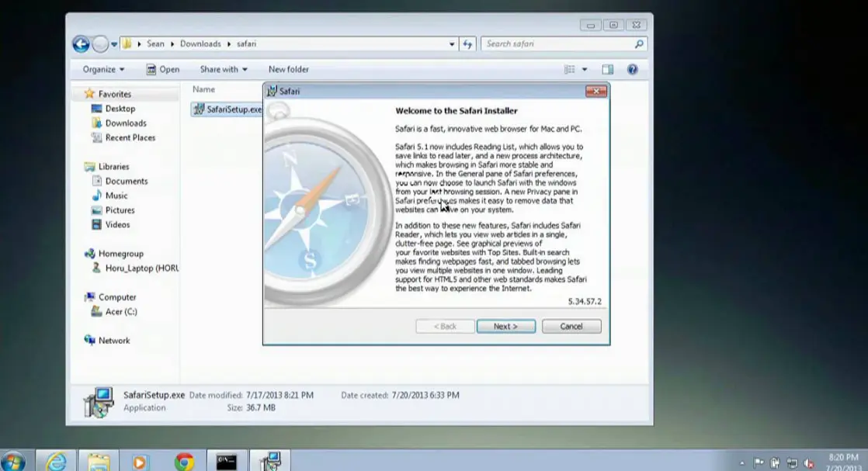This screenshot has height=471, width=868.
Task: Open the Videos library
Action: tap(117, 224)
